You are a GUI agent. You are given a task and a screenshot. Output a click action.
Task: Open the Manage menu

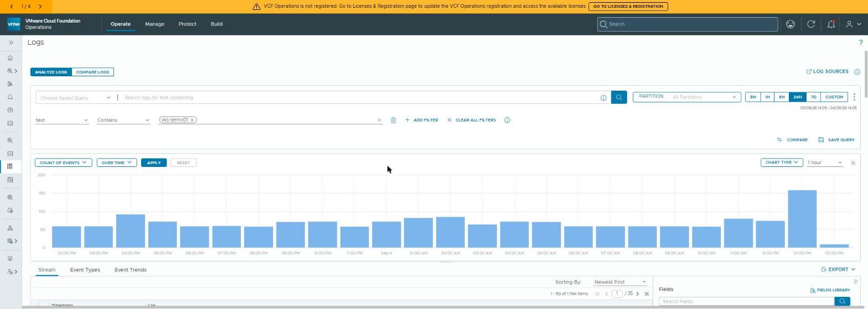point(154,24)
